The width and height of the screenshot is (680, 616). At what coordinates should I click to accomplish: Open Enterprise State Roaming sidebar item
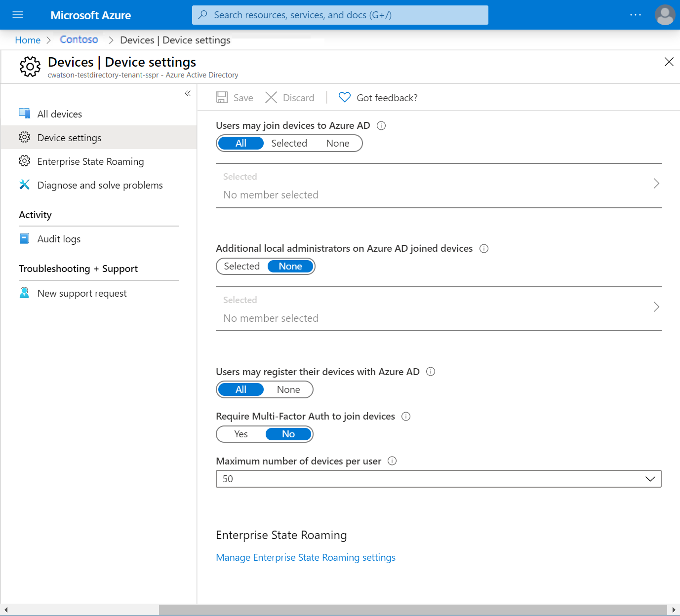(99, 161)
